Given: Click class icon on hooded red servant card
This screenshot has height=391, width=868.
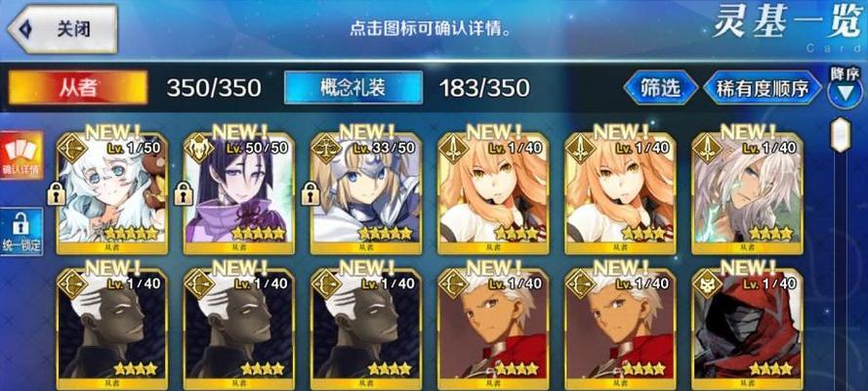Looking at the screenshot, I should (708, 285).
